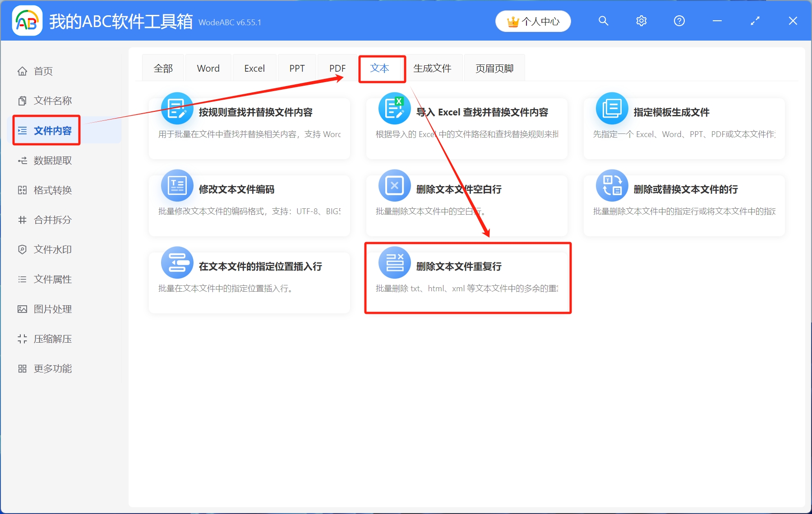Screen dimensions: 812x514
Task: Click the 指定模板生成文件 tool icon
Action: (612, 109)
